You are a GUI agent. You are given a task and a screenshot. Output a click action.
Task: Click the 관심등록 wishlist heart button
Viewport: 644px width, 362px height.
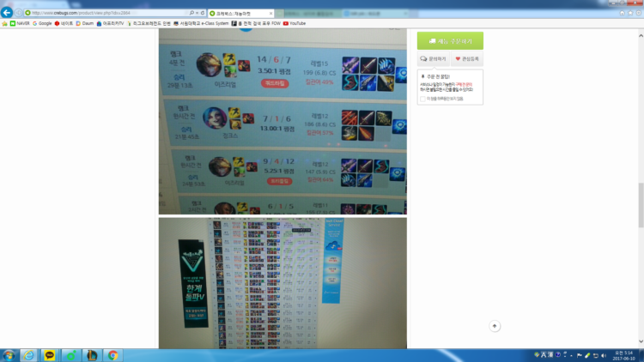pos(468,59)
